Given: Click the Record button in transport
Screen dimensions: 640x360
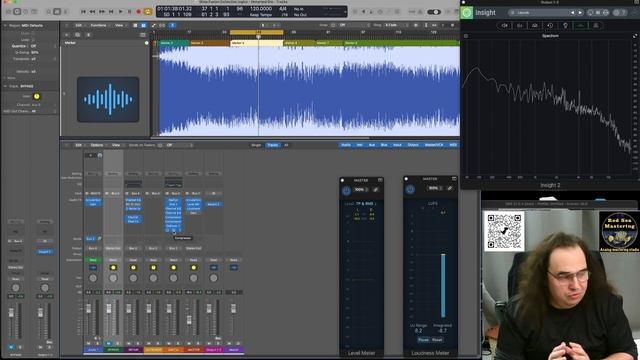Looking at the screenshot, I should point(138,12).
